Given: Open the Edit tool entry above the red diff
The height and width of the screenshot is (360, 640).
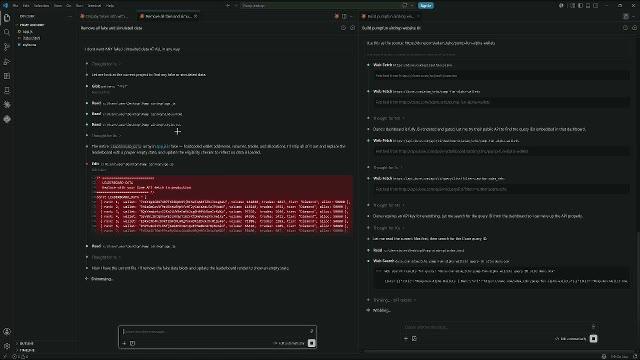Looking at the screenshot, I should (x=133, y=164).
